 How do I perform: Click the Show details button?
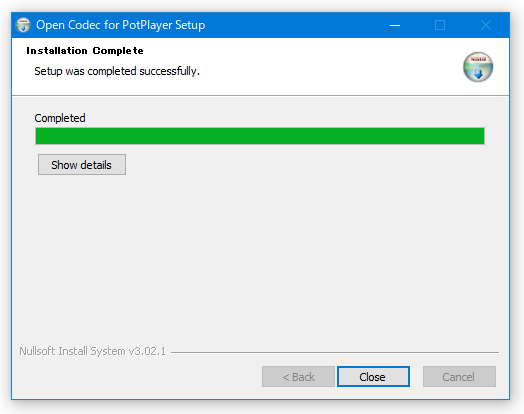[82, 164]
